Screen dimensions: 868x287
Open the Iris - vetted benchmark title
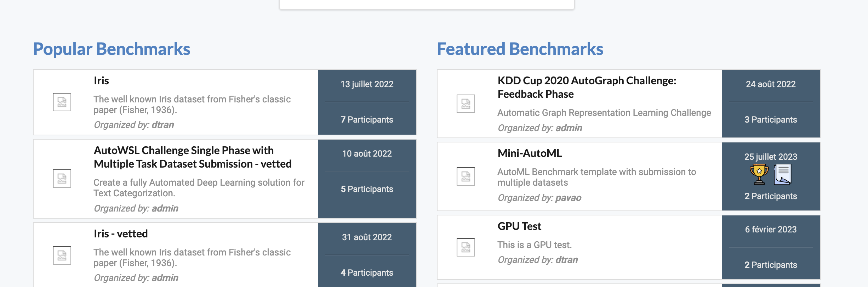click(x=121, y=234)
